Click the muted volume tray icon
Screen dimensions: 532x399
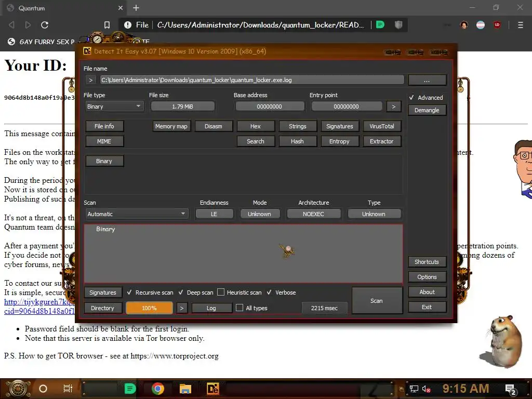(x=426, y=389)
